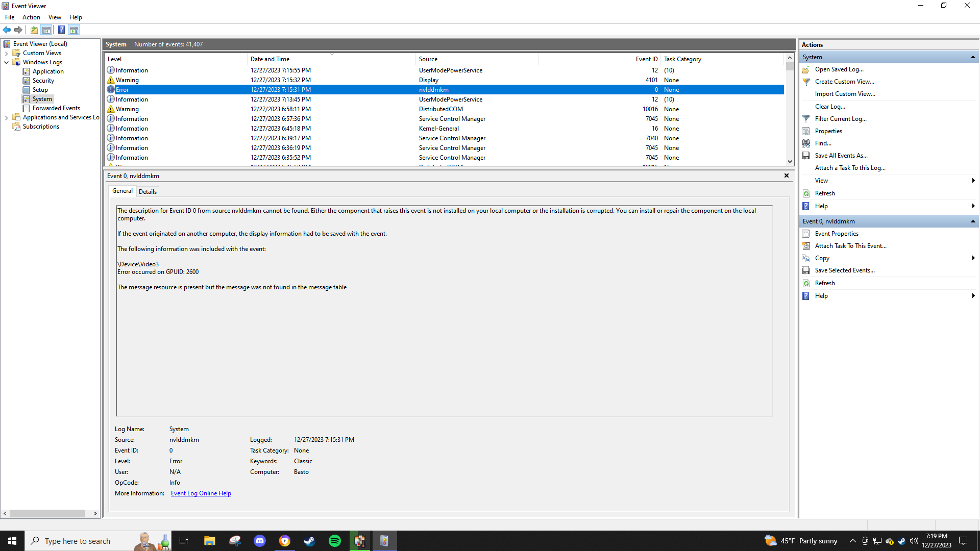This screenshot has width=980, height=551.
Task: Expand Applications and Services Logs node
Action: (x=6, y=117)
